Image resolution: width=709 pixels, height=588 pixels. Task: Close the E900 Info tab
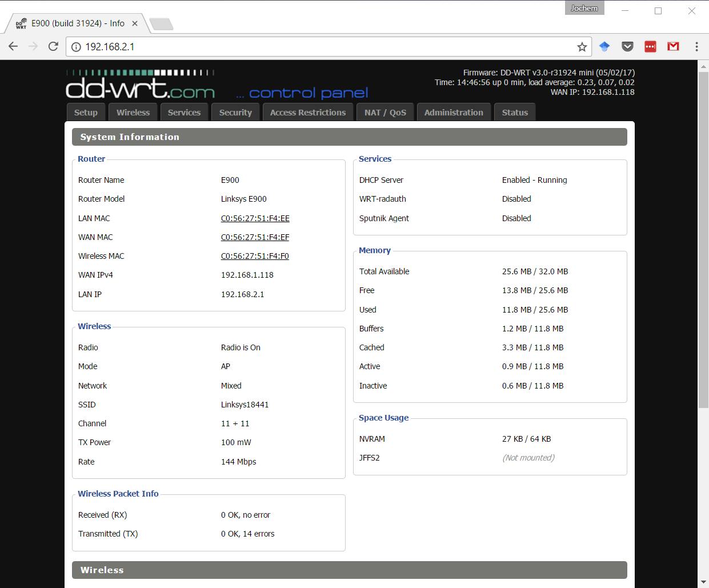pyautogui.click(x=135, y=23)
